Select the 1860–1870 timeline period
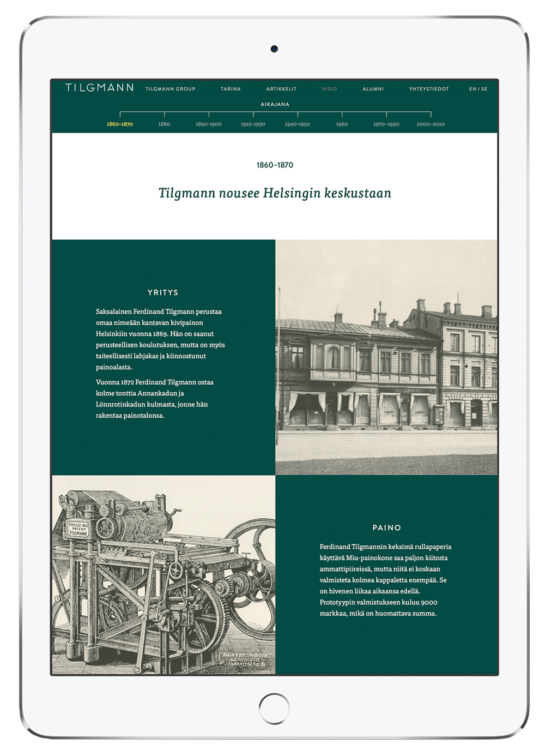This screenshot has height=756, width=545. point(120,124)
